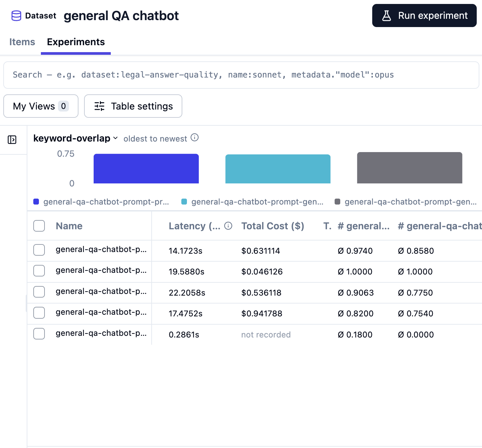Click the Latency column info icon

(x=228, y=226)
